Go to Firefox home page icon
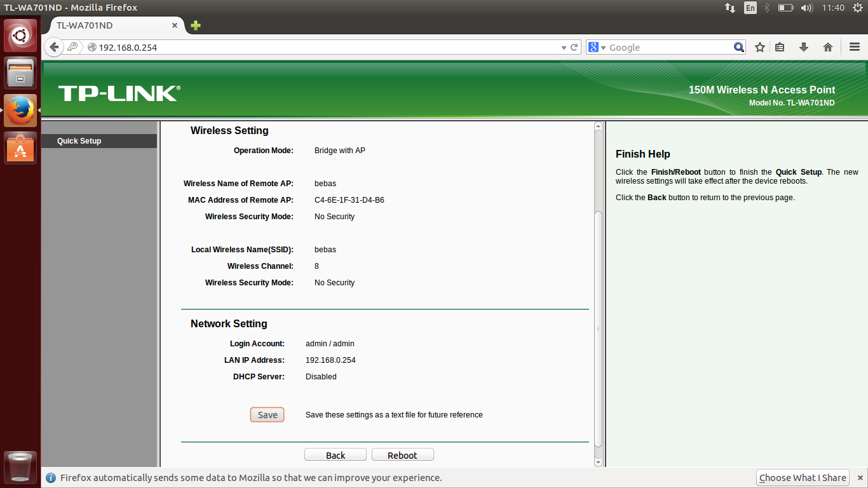 point(827,47)
